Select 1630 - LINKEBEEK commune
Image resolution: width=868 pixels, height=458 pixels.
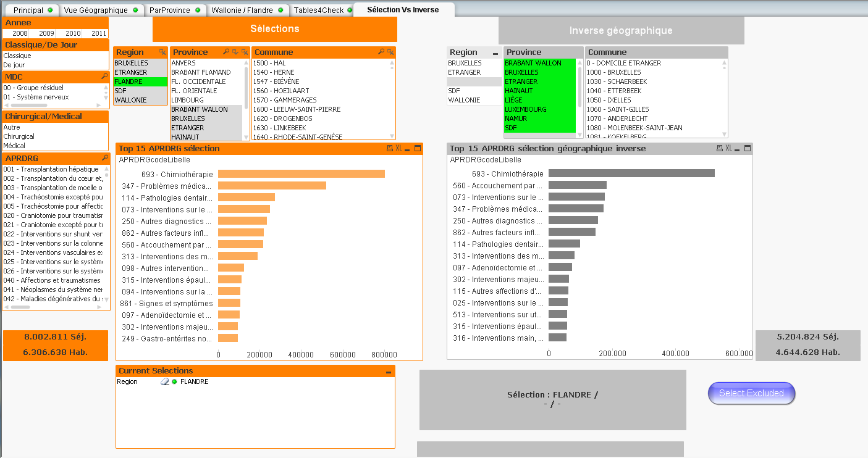320,128
